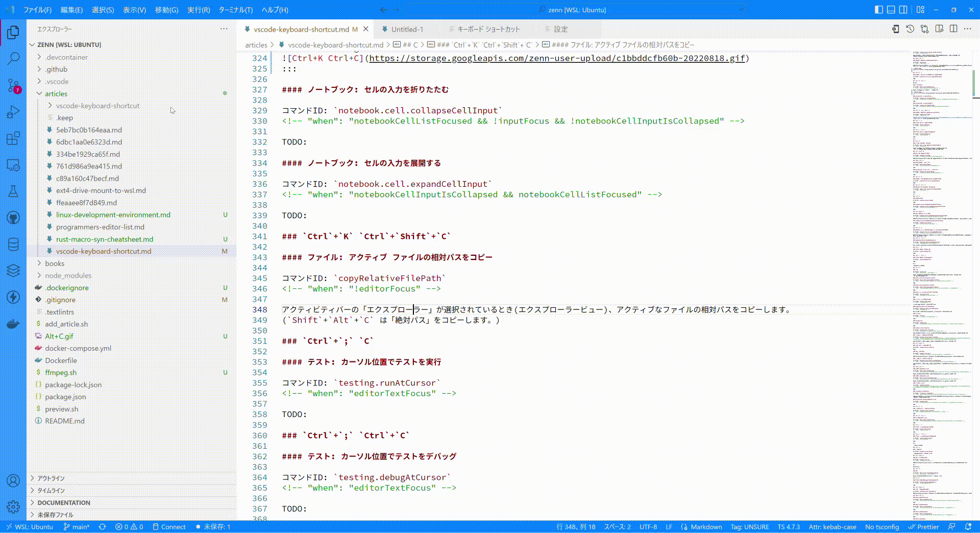Expand the タイムライン section
This screenshot has width=980, height=533.
pyautogui.click(x=132, y=491)
